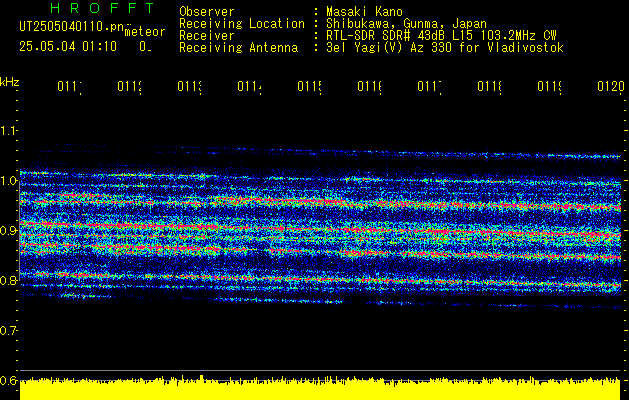Select the file name UT2505040110.pn
Image resolution: width=629 pixels, height=400 pixels.
(72, 26)
